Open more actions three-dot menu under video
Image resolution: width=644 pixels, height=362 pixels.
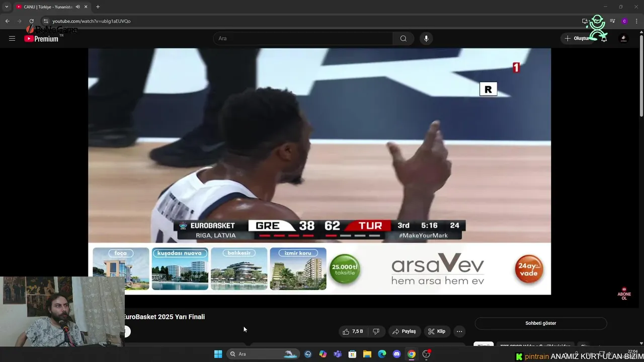click(459, 331)
